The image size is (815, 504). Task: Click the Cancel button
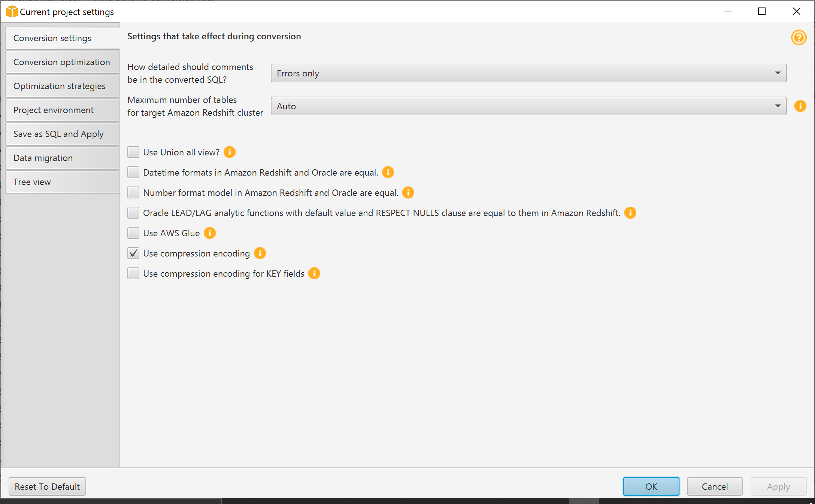coord(715,486)
